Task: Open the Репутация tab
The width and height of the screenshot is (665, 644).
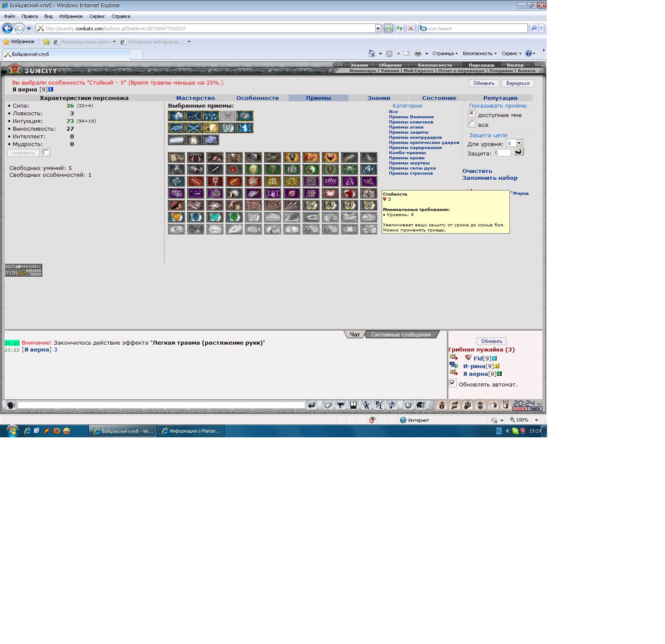Action: (500, 98)
